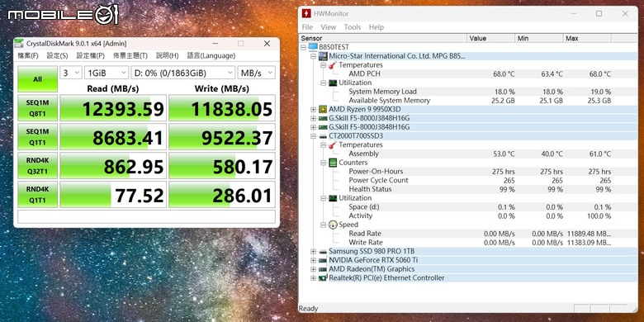
Task: Collapse the B850TEST root node
Action: coord(304,47)
